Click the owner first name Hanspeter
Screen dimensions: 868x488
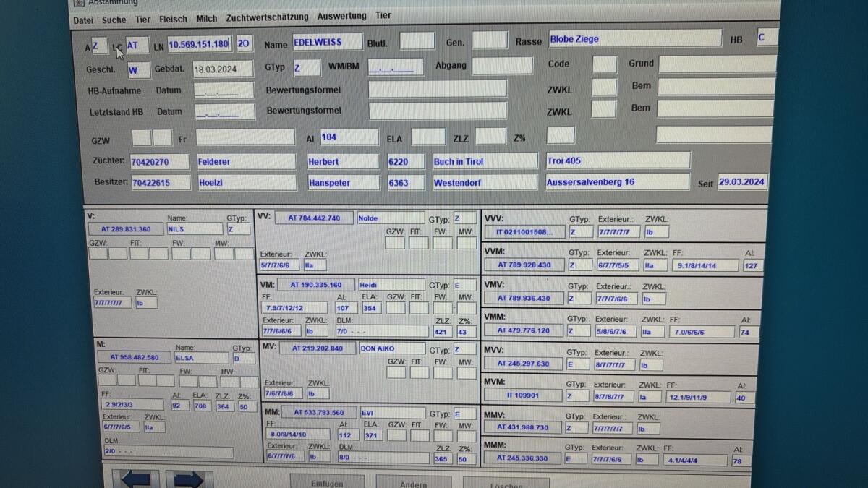[344, 182]
